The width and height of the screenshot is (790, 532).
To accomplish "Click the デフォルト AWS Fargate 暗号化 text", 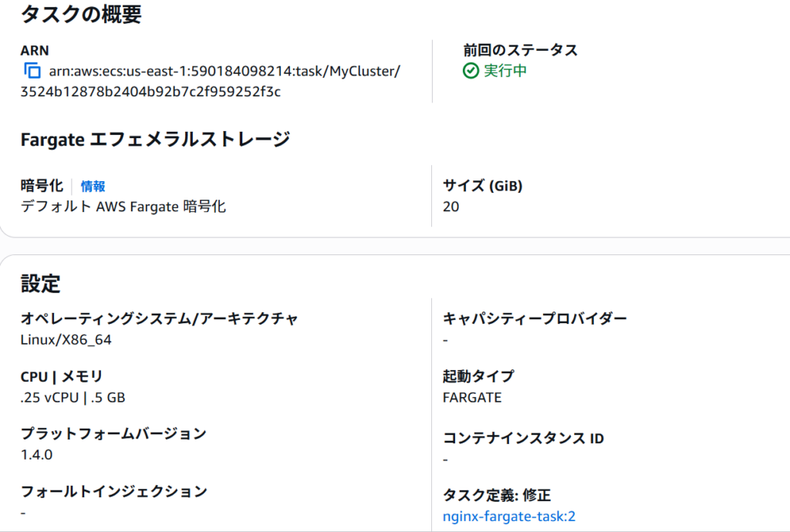I will 123,207.
